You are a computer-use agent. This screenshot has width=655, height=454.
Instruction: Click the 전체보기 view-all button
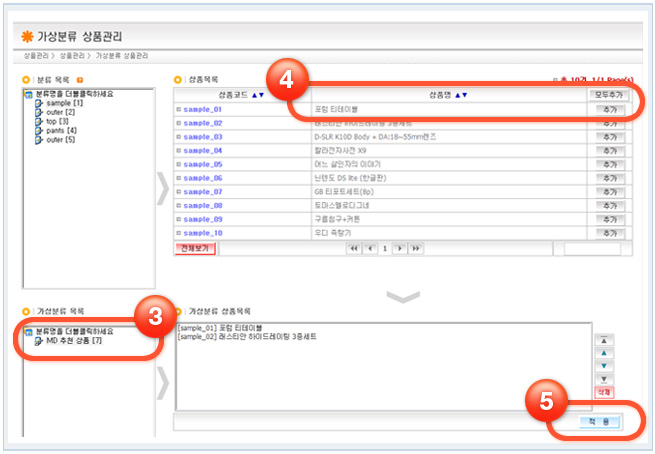[x=195, y=248]
